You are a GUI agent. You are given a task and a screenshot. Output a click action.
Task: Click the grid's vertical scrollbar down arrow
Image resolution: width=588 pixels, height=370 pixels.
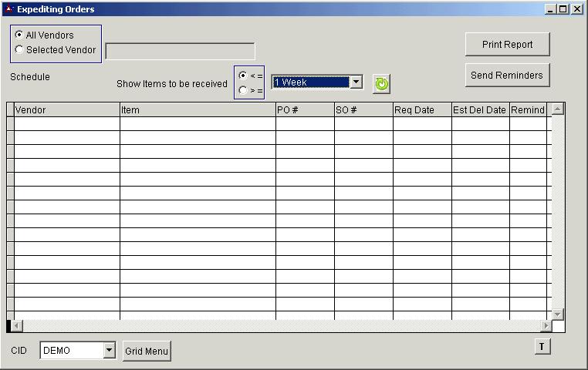click(x=558, y=314)
